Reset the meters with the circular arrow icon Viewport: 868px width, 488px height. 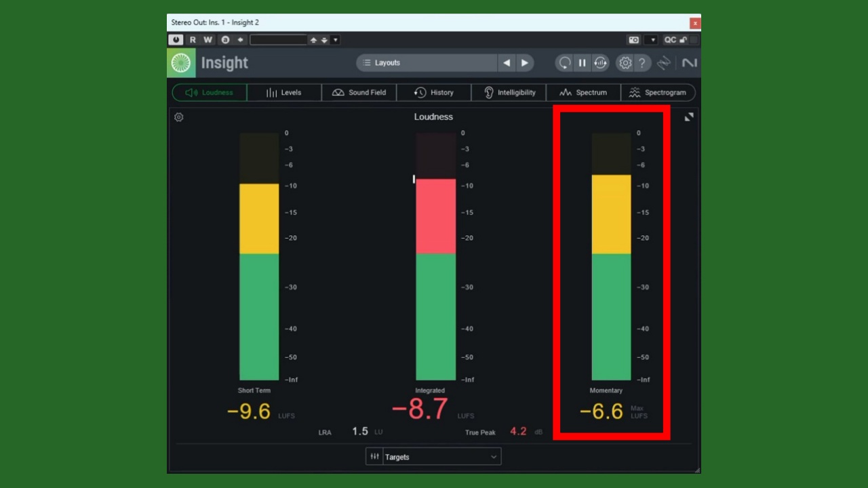tap(564, 63)
